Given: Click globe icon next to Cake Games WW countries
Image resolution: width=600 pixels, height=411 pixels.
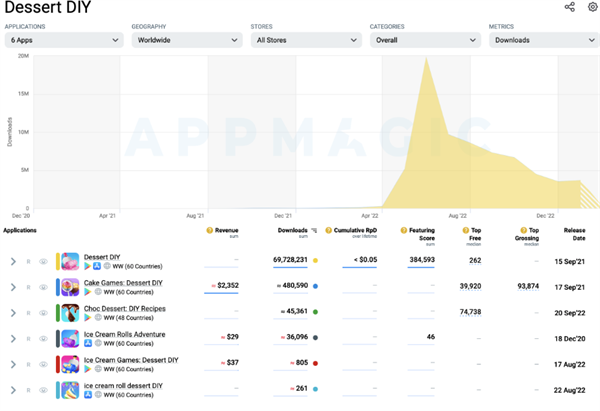Looking at the screenshot, I should pyautogui.click(x=98, y=292).
